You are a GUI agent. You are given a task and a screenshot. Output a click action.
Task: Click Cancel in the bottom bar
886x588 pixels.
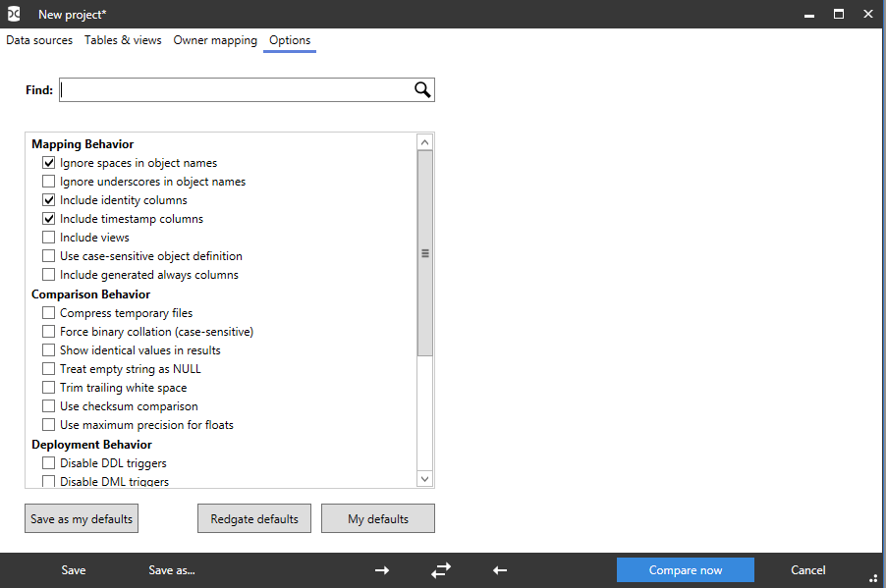pos(808,570)
